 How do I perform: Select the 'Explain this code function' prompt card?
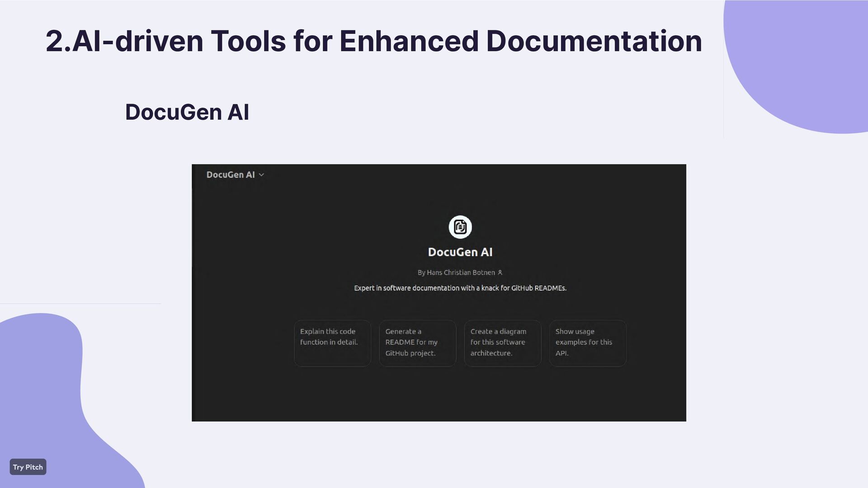[x=332, y=343]
